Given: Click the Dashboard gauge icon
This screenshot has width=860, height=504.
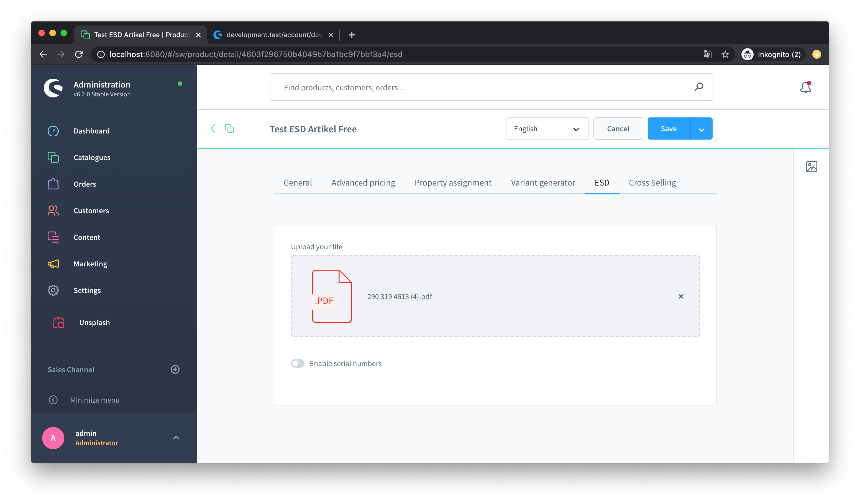Looking at the screenshot, I should [53, 131].
